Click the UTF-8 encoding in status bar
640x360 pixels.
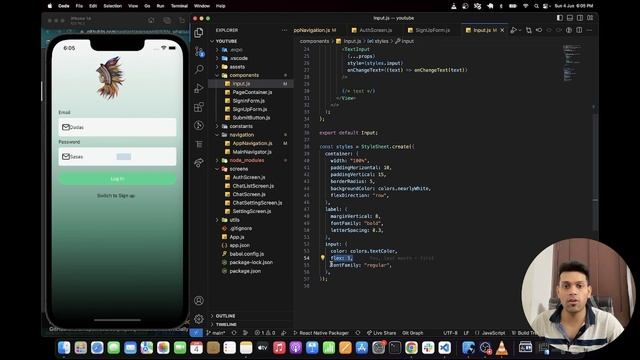point(450,333)
